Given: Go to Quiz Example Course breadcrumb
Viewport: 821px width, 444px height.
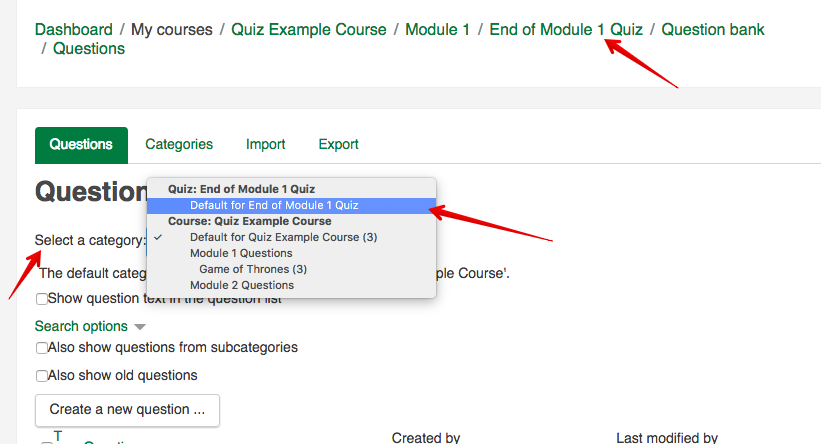Looking at the screenshot, I should tap(308, 29).
